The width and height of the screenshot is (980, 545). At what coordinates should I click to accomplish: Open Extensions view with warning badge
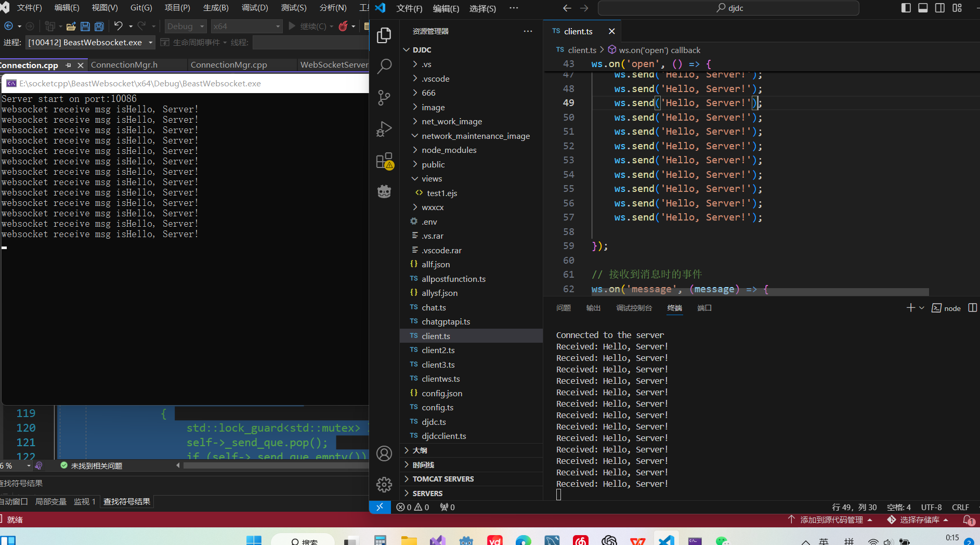tap(384, 161)
